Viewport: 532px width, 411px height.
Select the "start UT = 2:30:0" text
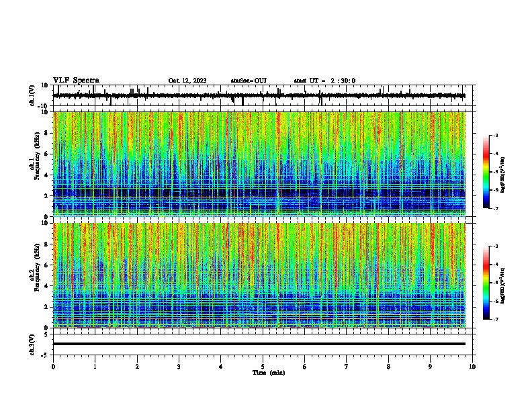tap(324, 81)
